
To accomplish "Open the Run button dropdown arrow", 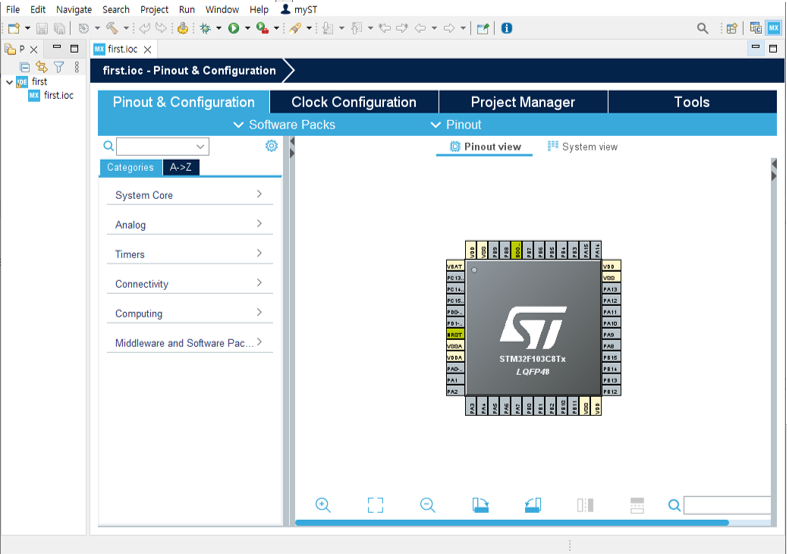I will (x=247, y=28).
